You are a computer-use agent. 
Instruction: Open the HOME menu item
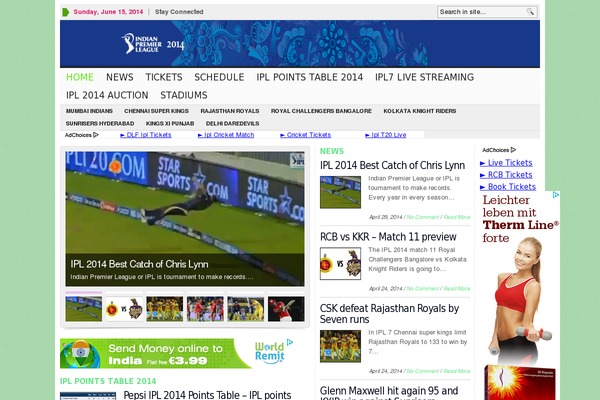click(80, 77)
